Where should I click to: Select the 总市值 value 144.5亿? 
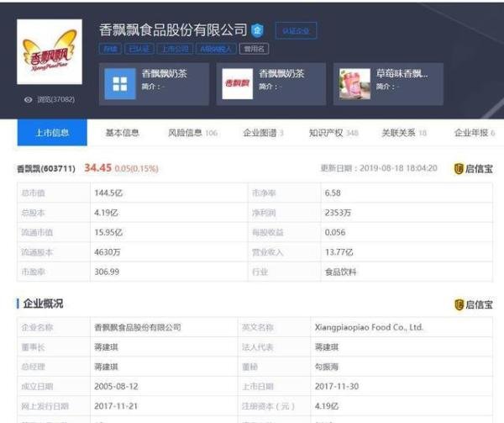coord(108,193)
